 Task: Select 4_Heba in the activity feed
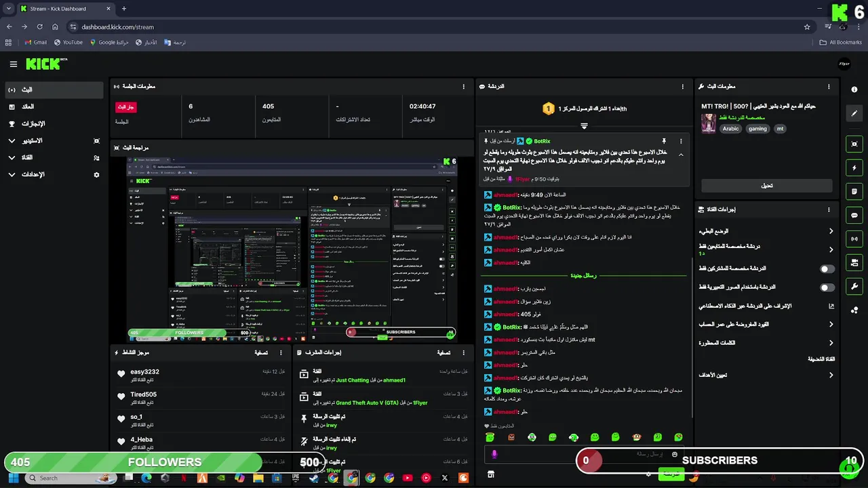(141, 439)
